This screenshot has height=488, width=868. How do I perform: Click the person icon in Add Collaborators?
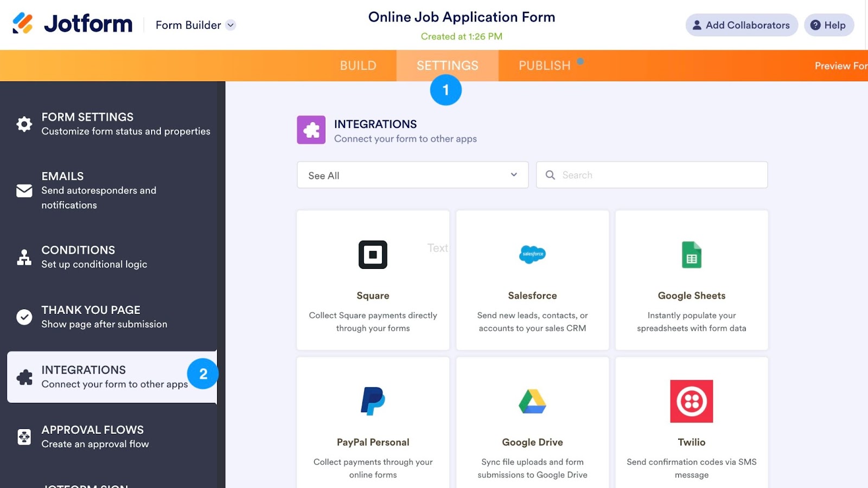[697, 25]
